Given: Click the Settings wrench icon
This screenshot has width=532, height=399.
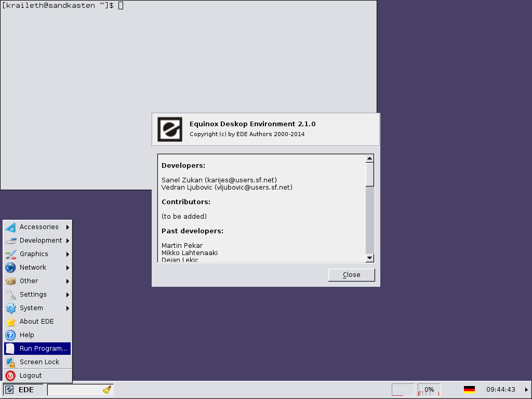Looking at the screenshot, I should pos(10,295).
